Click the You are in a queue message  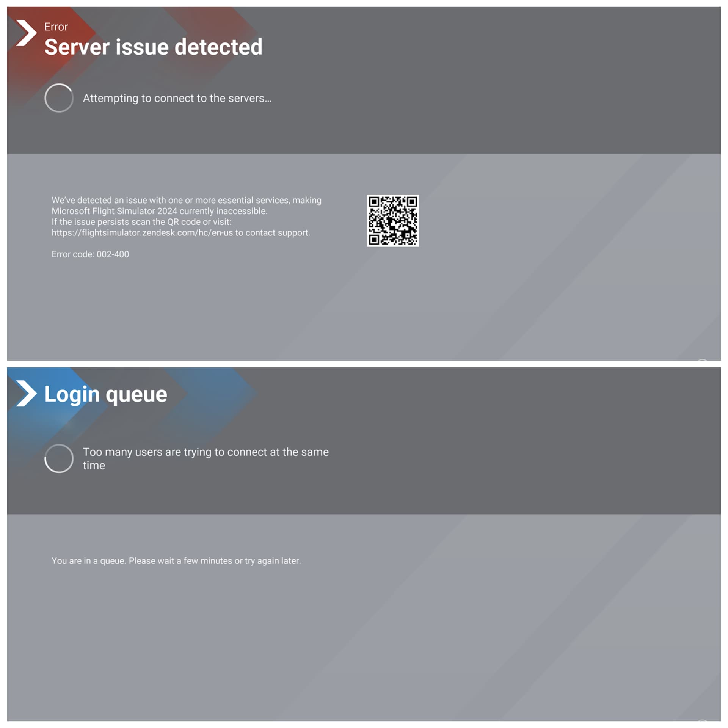(176, 561)
